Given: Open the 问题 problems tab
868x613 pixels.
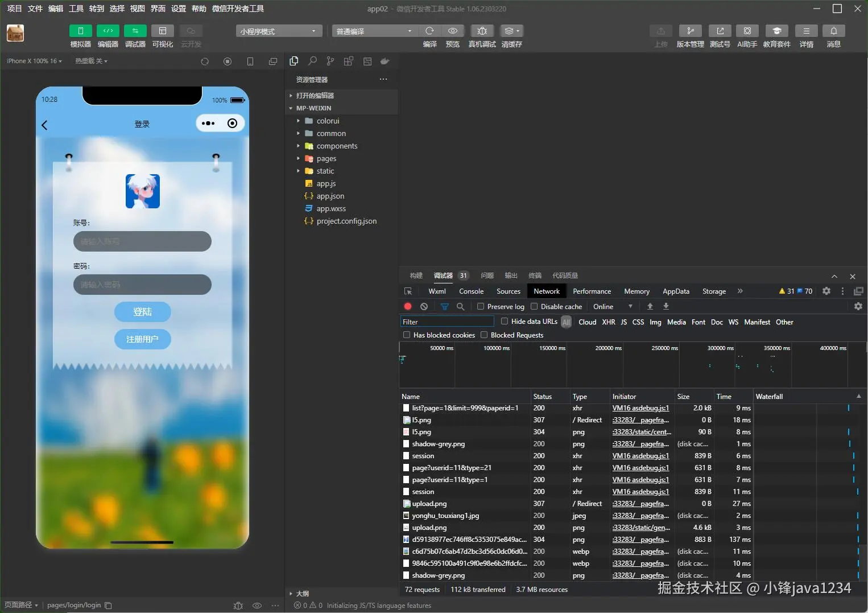Looking at the screenshot, I should coord(487,275).
